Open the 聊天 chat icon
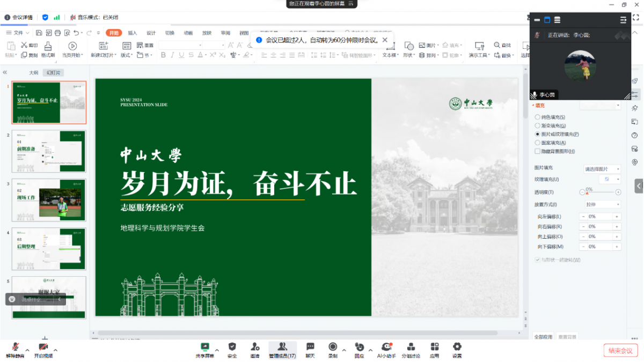Viewport: 644px width, 362px height. pos(310,348)
